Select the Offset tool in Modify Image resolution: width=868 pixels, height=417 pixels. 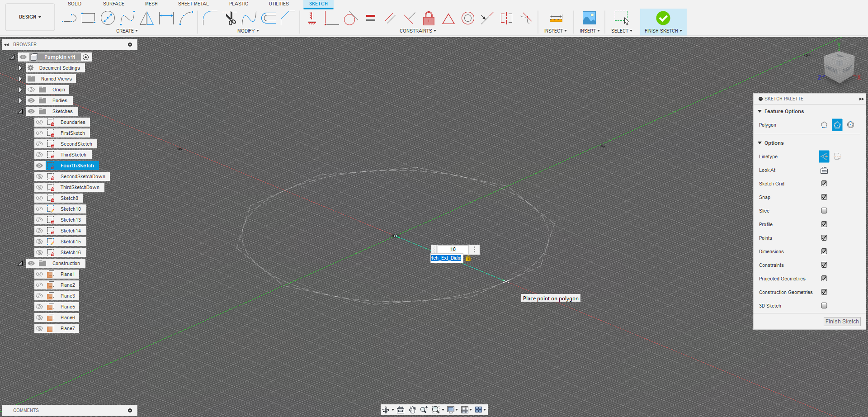(269, 18)
